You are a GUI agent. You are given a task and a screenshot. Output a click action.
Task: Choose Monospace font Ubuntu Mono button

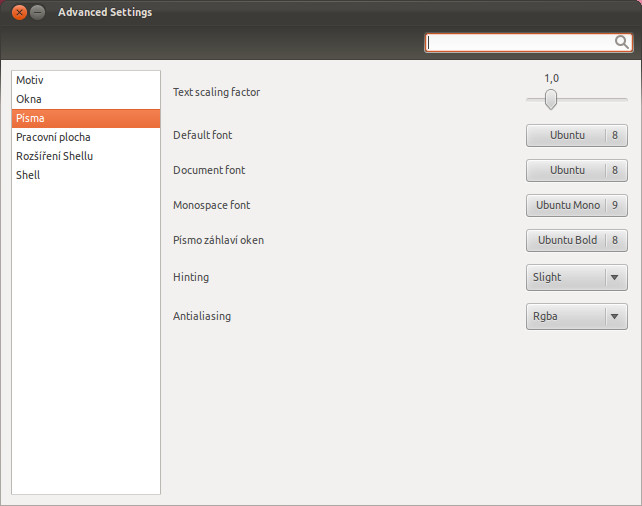[576, 205]
